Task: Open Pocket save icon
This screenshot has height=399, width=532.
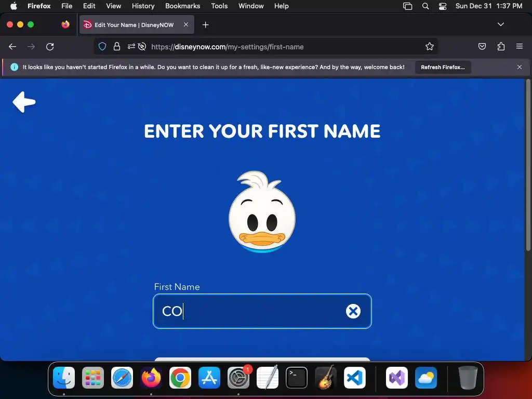Action: [482, 46]
